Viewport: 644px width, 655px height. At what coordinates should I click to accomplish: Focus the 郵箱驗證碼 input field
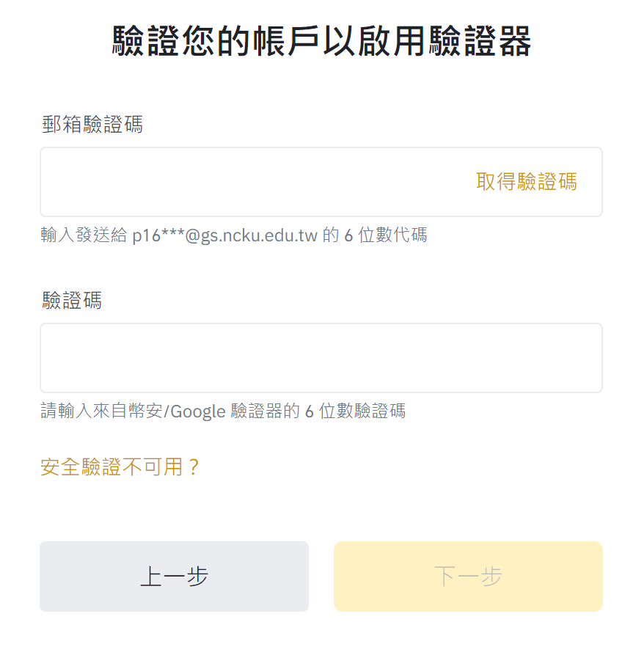coord(321,182)
